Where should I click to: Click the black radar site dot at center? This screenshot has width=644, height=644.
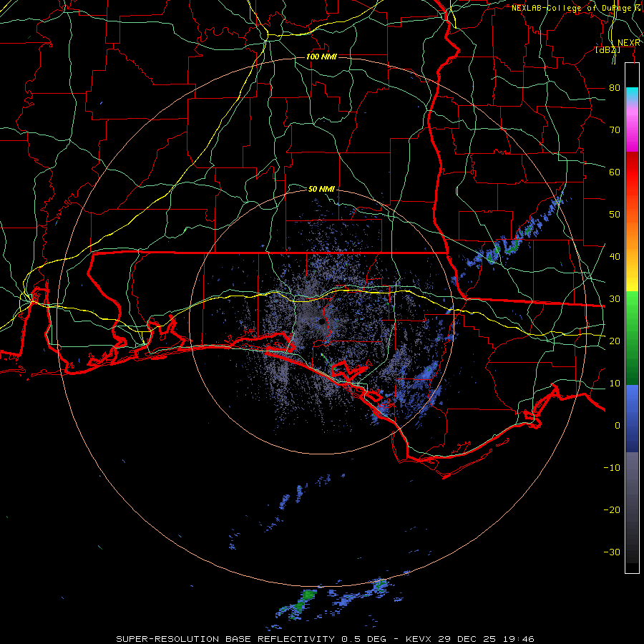point(322,322)
